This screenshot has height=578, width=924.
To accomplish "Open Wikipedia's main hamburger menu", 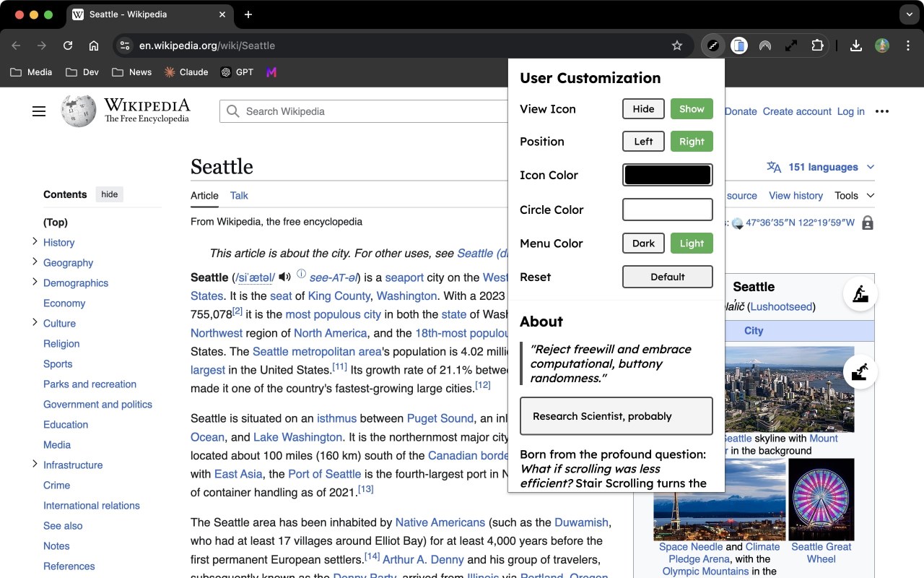I will coord(39,111).
